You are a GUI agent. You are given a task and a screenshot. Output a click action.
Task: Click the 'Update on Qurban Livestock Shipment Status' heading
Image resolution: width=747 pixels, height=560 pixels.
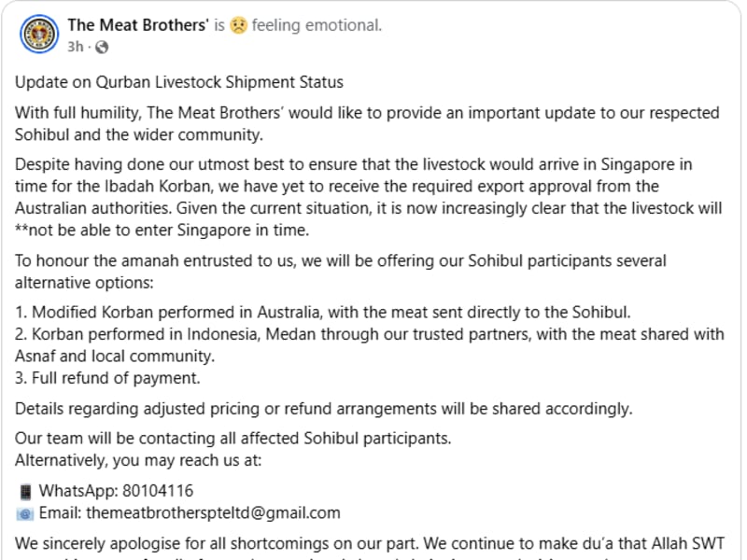179,82
